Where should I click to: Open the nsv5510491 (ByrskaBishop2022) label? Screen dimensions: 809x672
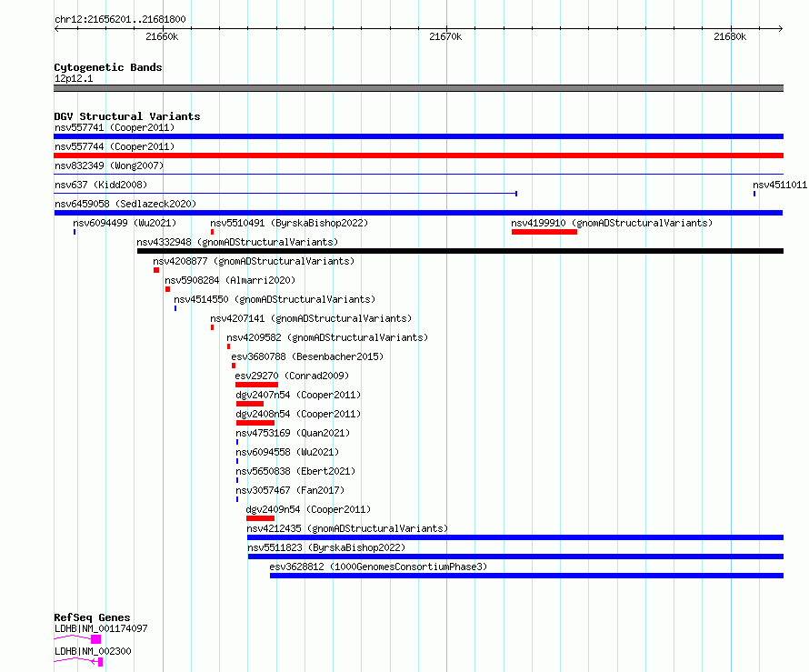click(289, 223)
